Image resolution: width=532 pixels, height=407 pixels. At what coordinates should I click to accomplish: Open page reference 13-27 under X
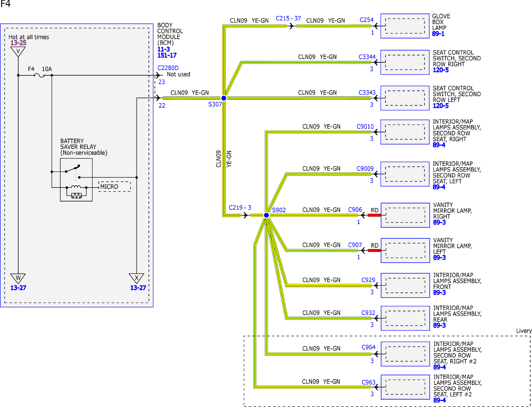click(138, 288)
